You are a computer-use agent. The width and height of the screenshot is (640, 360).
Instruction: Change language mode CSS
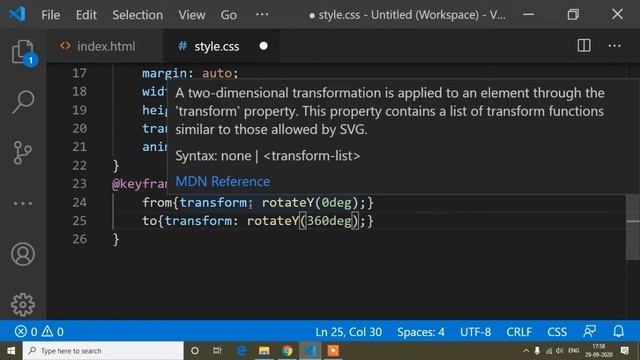click(557, 332)
